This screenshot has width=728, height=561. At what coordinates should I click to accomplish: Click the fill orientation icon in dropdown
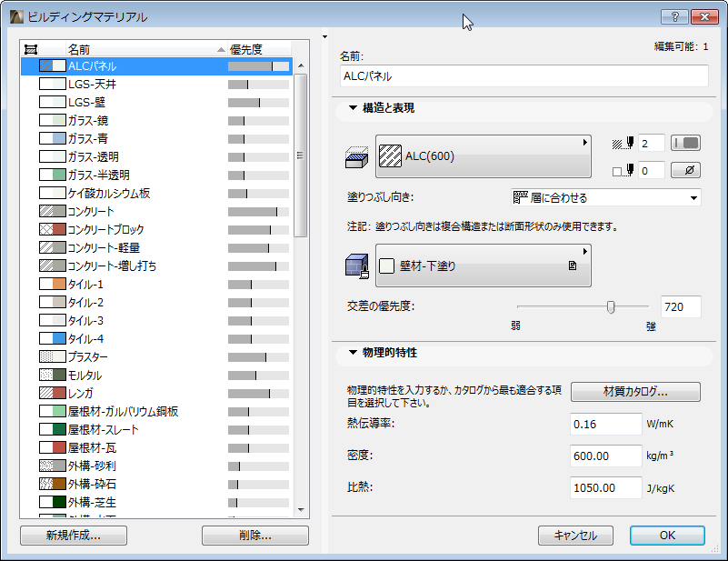(520, 197)
